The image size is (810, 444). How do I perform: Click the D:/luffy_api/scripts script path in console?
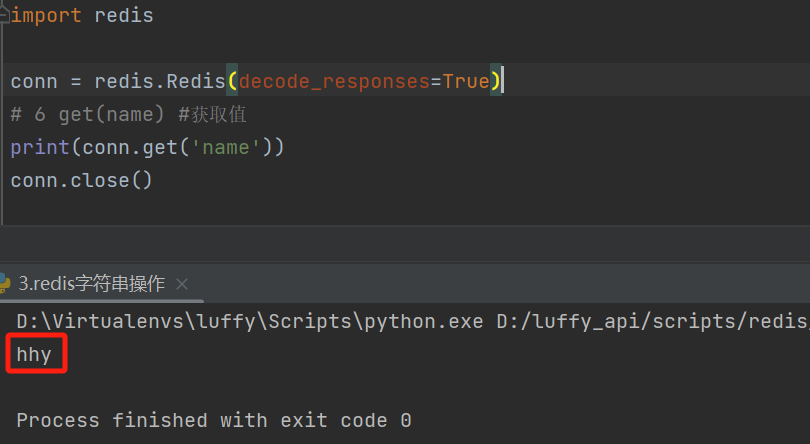coord(650,322)
